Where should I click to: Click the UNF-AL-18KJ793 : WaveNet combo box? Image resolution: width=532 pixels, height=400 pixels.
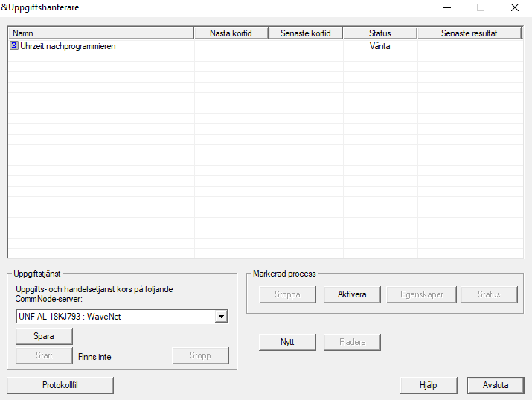115,317
